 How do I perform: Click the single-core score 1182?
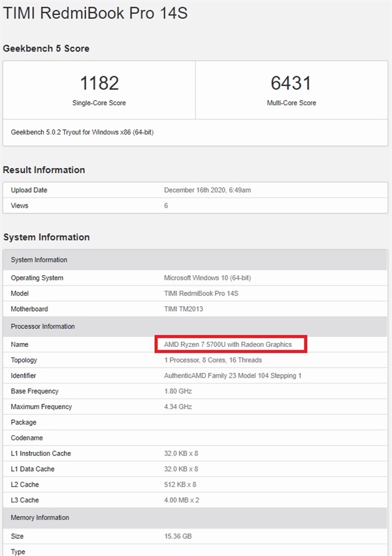click(99, 84)
